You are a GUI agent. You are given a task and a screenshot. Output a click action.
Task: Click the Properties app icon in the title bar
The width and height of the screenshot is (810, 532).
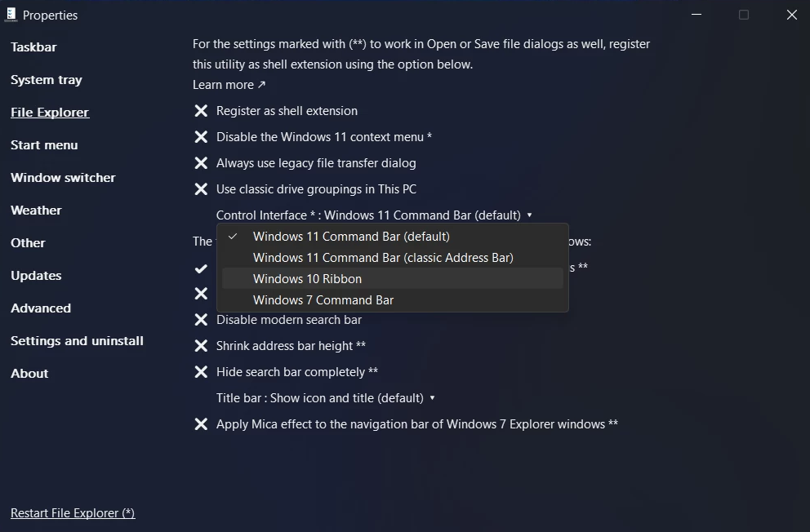[x=11, y=14]
